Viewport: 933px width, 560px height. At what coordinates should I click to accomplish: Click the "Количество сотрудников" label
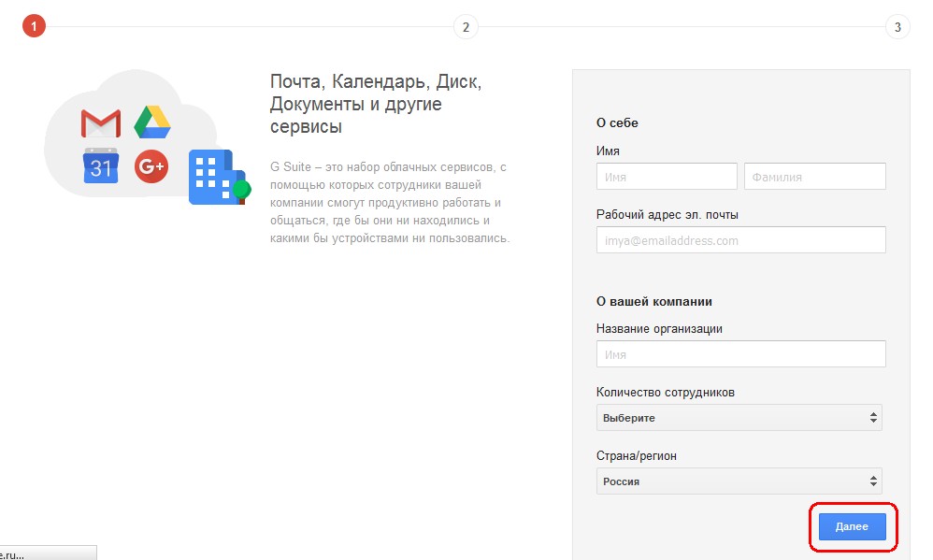coord(666,392)
